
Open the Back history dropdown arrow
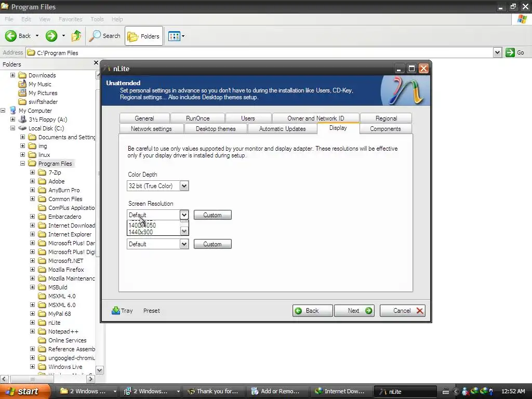point(37,36)
